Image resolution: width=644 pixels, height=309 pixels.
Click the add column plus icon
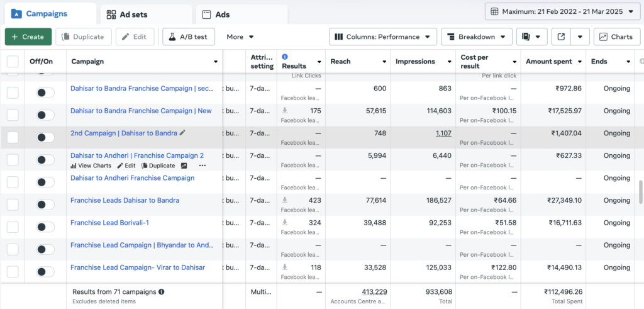[641, 62]
